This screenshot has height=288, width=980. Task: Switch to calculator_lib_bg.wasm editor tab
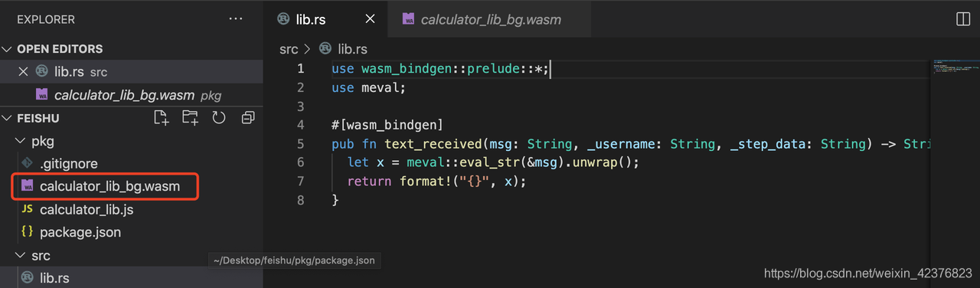[490, 19]
